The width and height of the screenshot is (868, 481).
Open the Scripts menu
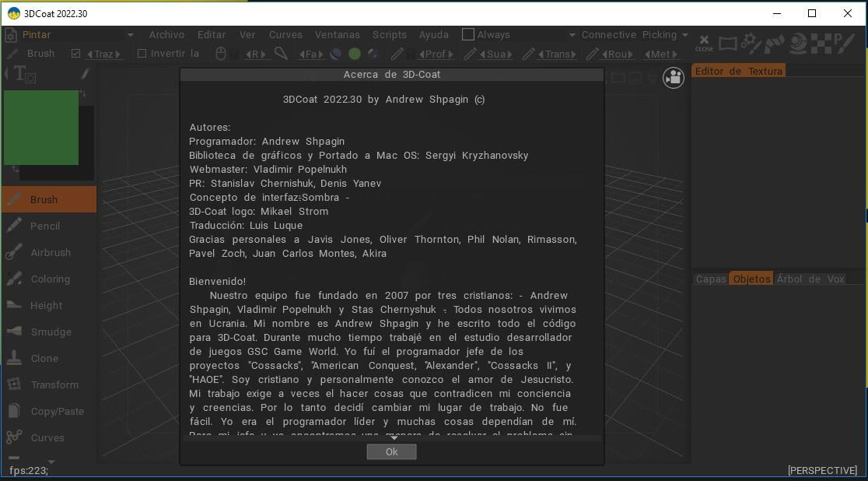click(x=389, y=34)
